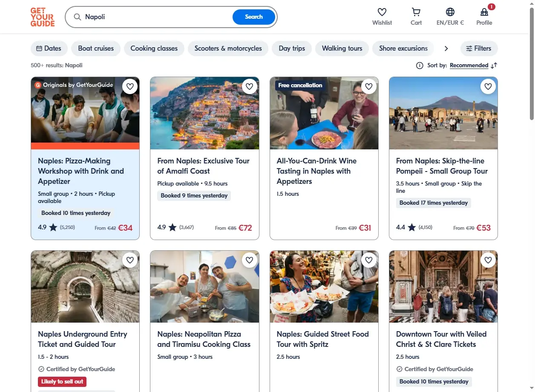Click the star rating on Pizza-Making Workshop
Image resolution: width=535 pixels, height=392 pixels.
[53, 227]
